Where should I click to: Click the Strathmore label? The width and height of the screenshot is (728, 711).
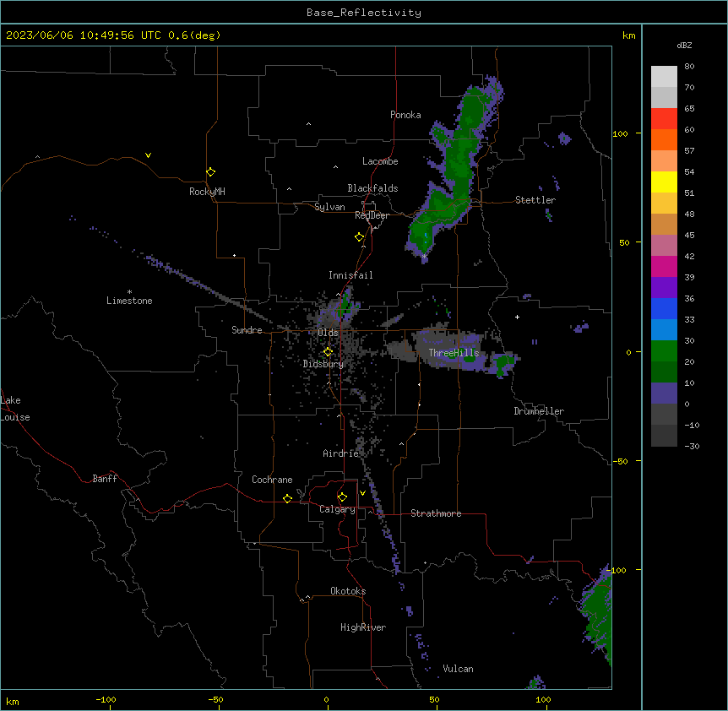point(436,513)
